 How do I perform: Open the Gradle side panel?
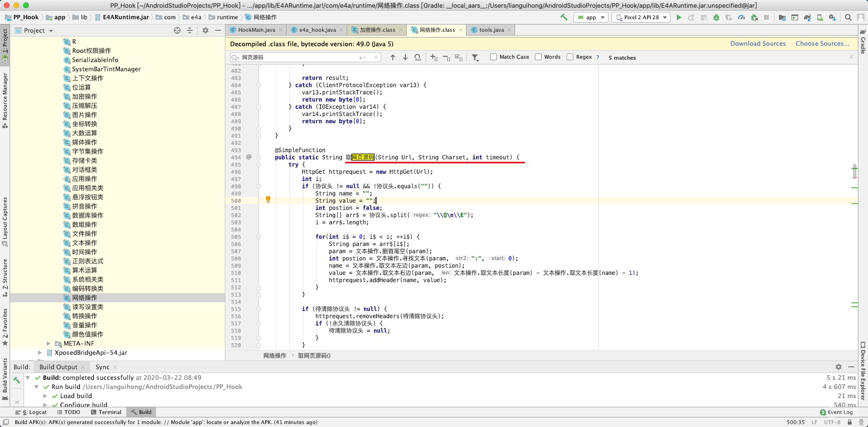863,41
